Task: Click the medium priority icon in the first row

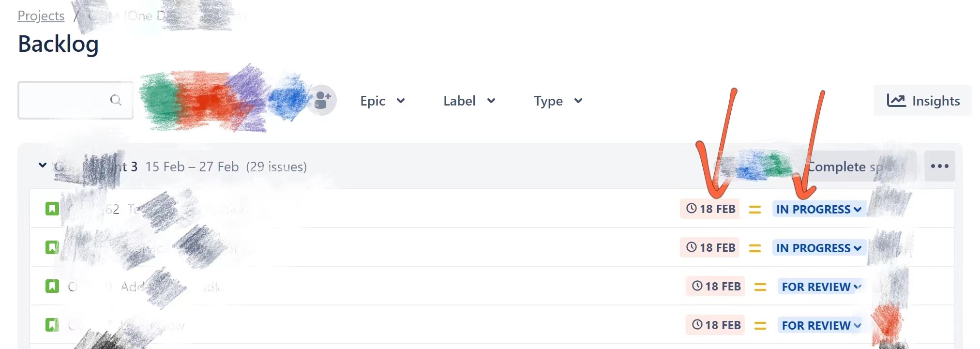Action: [755, 210]
